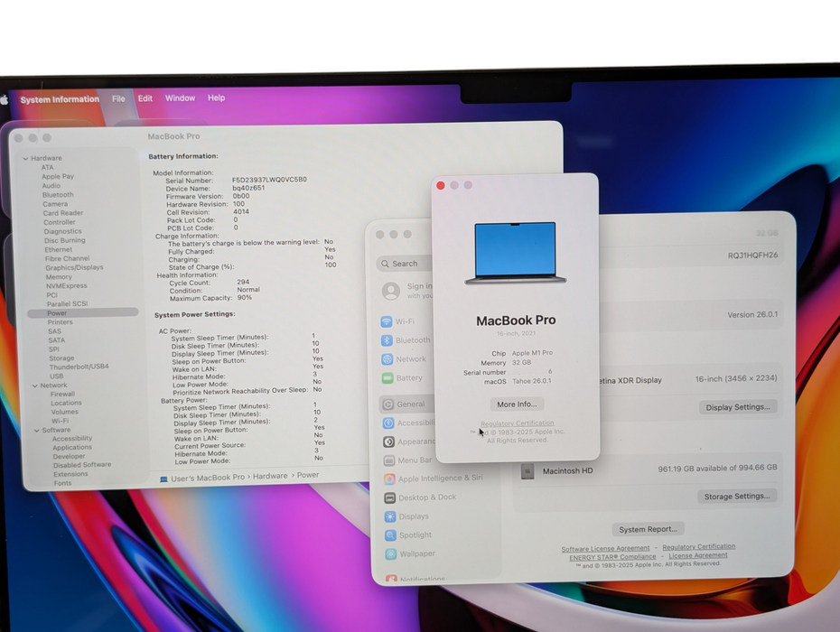The width and height of the screenshot is (840, 632).
Task: Click the More Info... button
Action: pyautogui.click(x=517, y=404)
